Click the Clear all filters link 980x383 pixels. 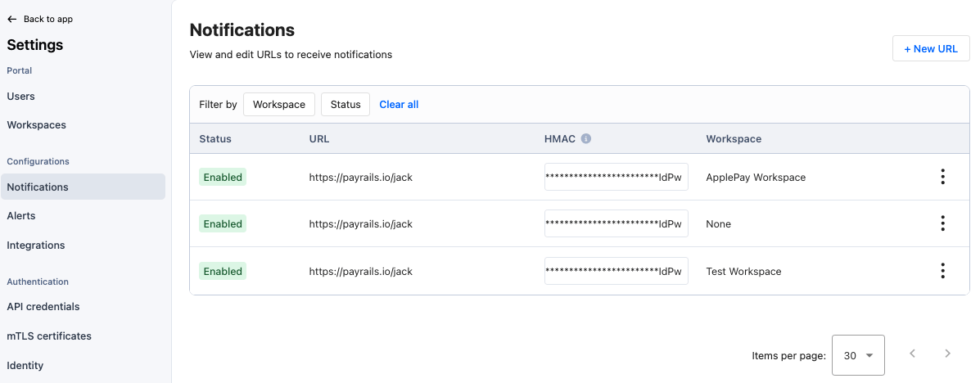[399, 104]
